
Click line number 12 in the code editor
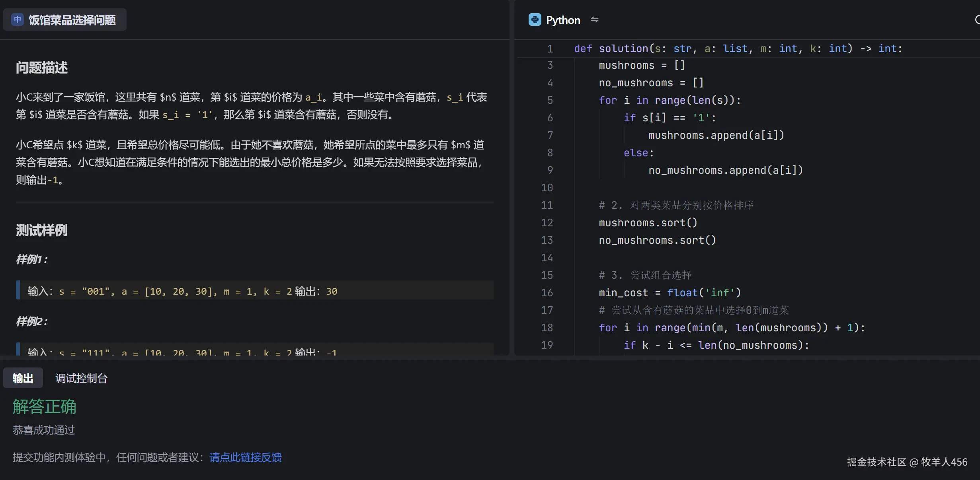coord(547,223)
